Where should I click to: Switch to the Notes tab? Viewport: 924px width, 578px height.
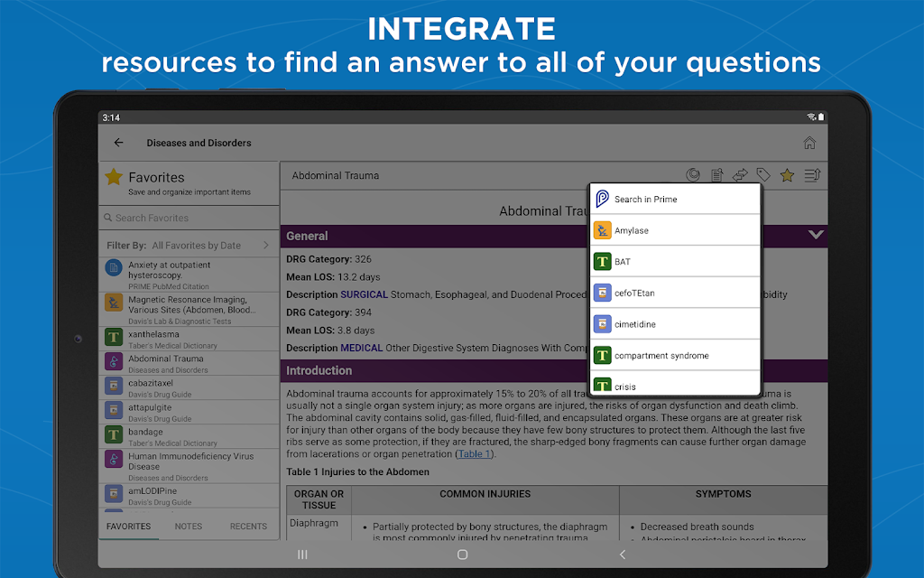189,526
